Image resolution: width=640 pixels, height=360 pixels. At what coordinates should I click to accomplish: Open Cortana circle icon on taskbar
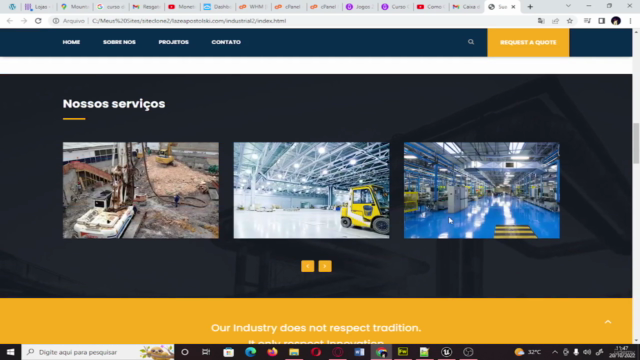pos(185,352)
